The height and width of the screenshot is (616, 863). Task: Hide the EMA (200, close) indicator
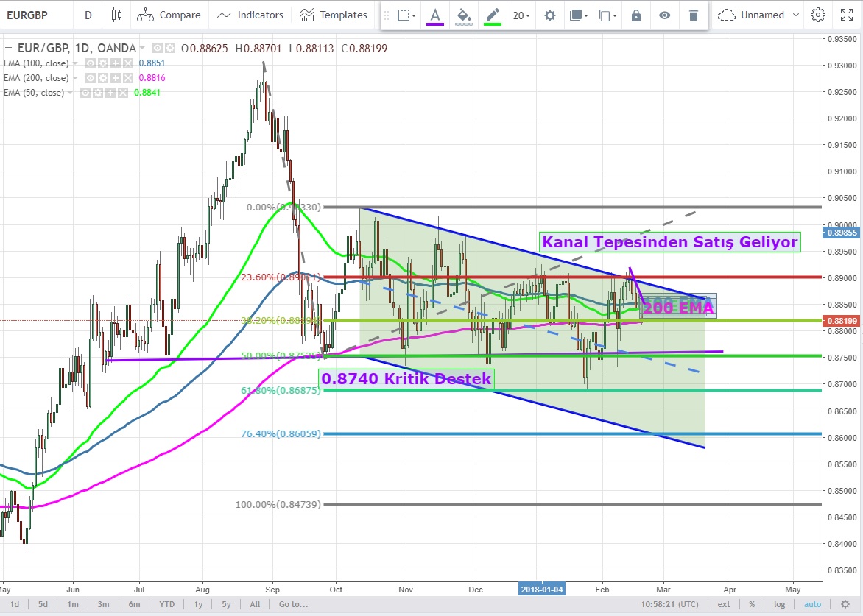(91, 78)
